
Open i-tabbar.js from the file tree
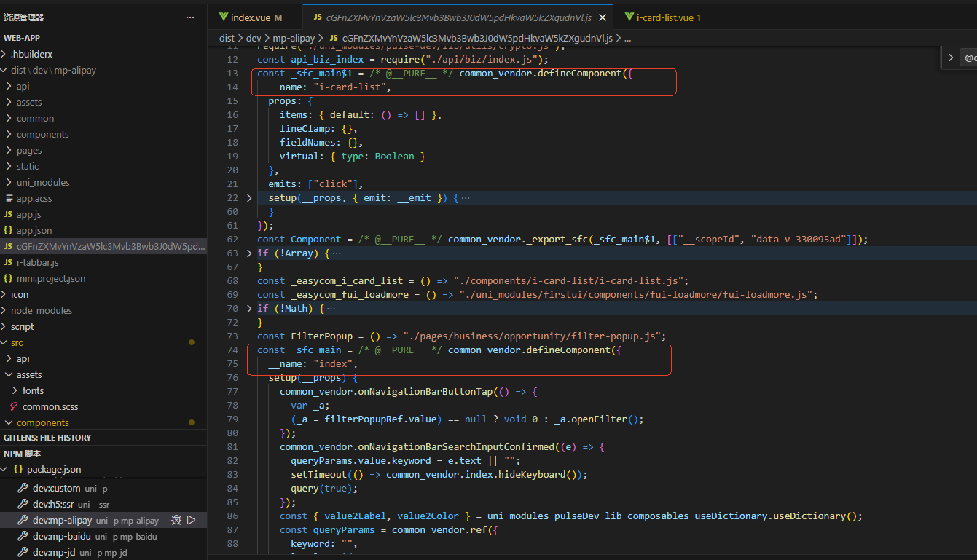[x=37, y=262]
